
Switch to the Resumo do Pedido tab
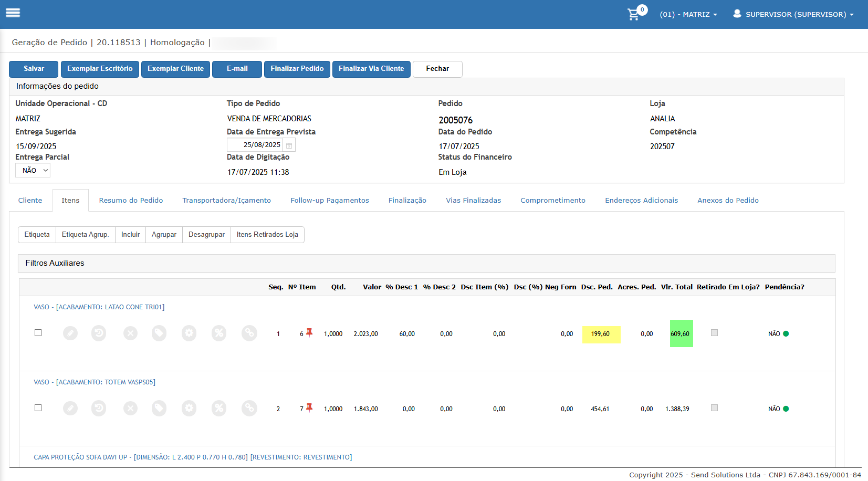coord(131,201)
